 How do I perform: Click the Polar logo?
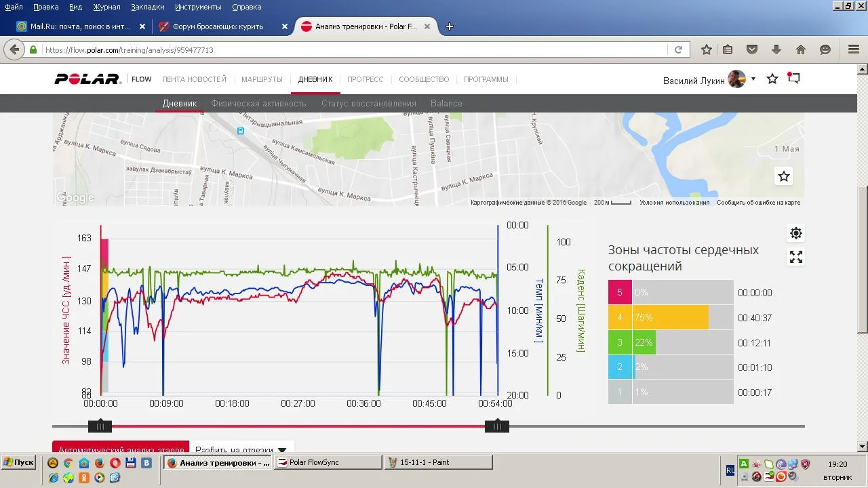point(87,79)
